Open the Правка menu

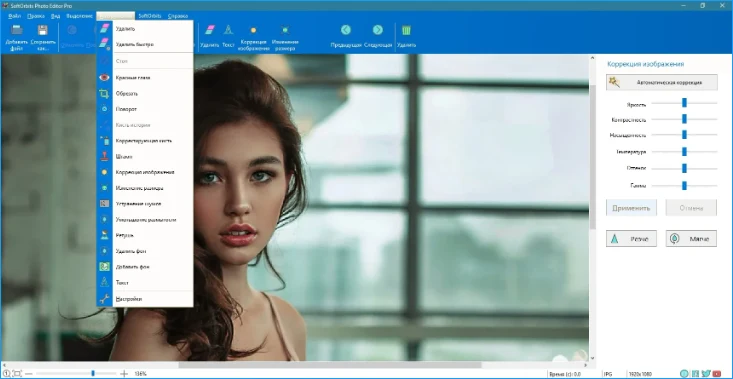[36, 16]
